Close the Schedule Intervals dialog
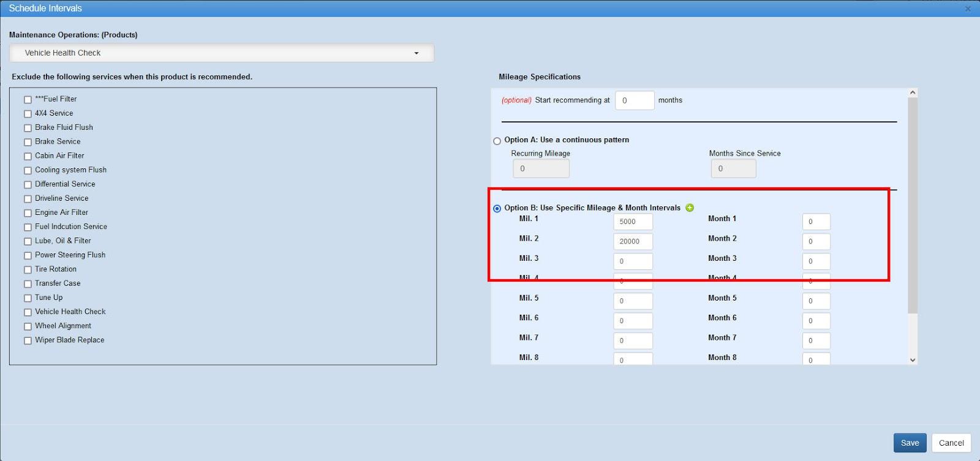 968,9
